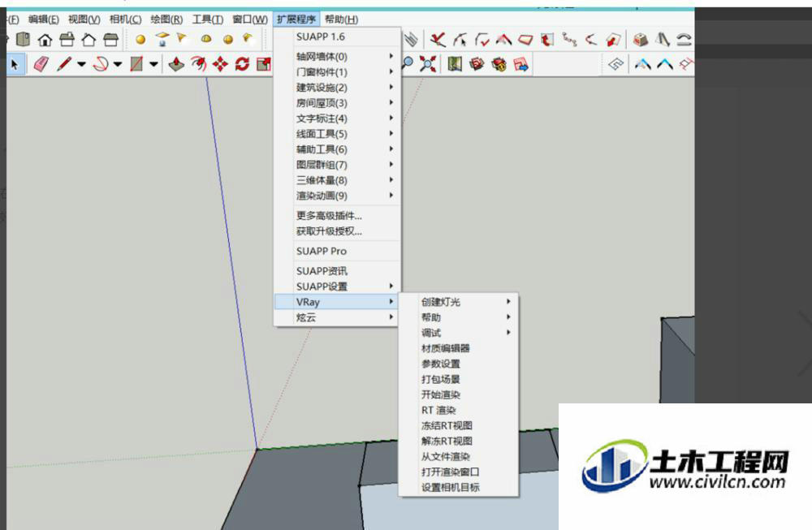Click the Send to LayOut icon with blue arrow

521,64
